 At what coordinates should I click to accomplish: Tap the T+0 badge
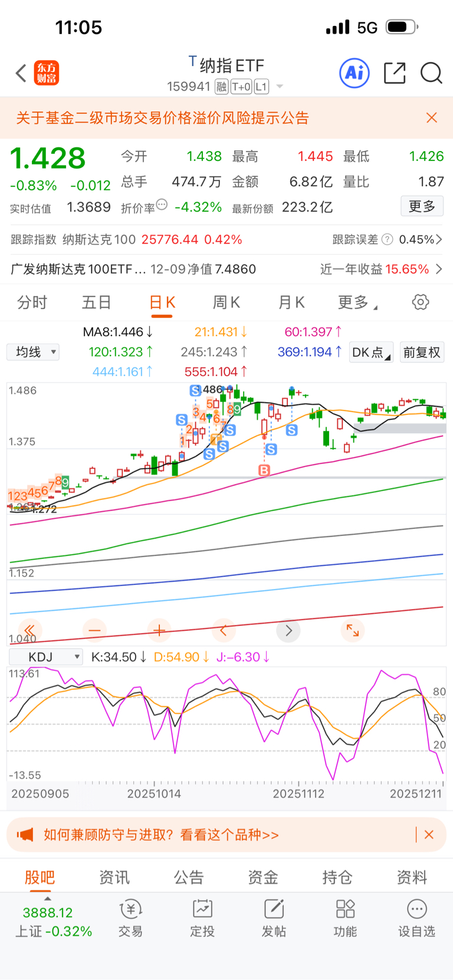tap(241, 87)
